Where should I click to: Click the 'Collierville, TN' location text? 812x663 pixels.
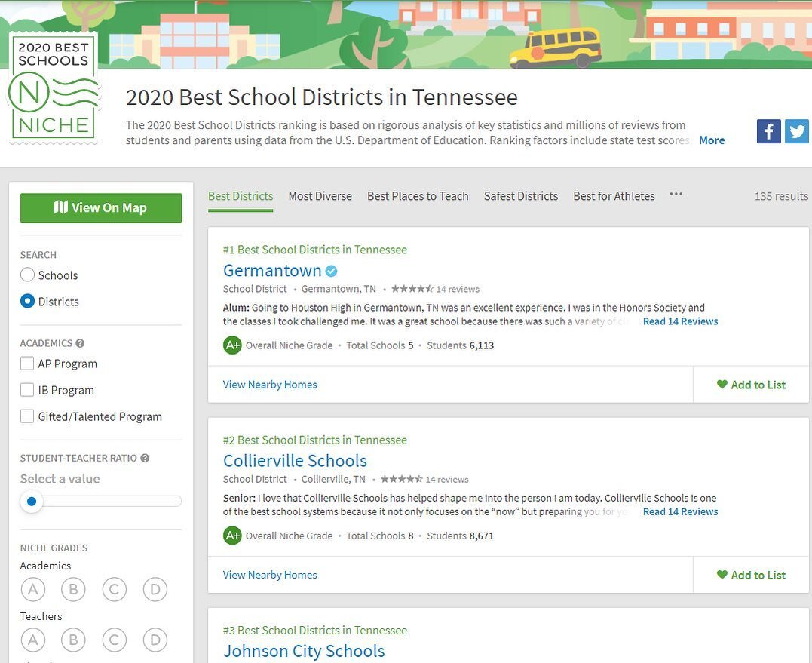coord(333,479)
